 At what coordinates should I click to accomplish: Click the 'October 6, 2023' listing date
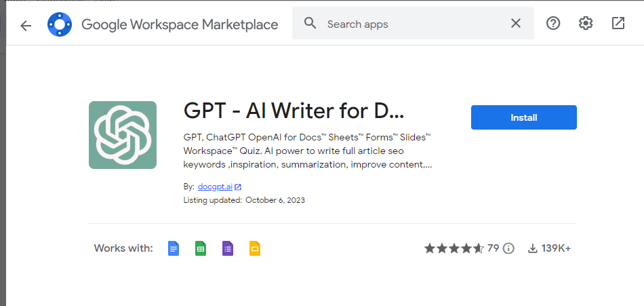[x=275, y=201]
